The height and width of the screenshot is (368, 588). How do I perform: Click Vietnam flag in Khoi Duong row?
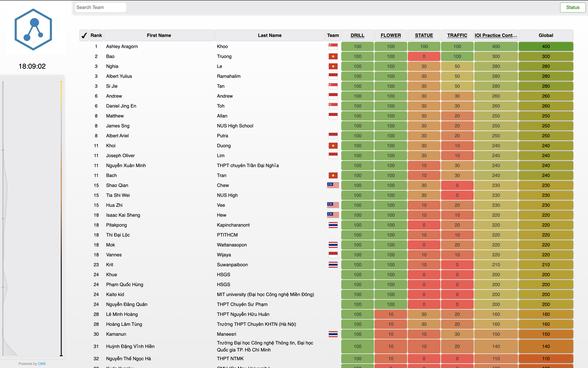pyautogui.click(x=333, y=146)
